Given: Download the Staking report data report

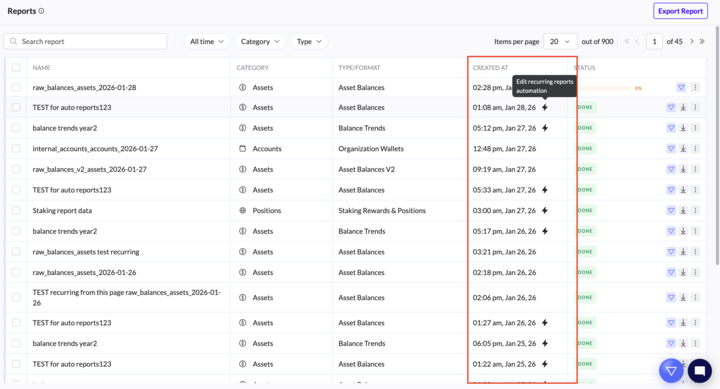Looking at the screenshot, I should pyautogui.click(x=683, y=210).
